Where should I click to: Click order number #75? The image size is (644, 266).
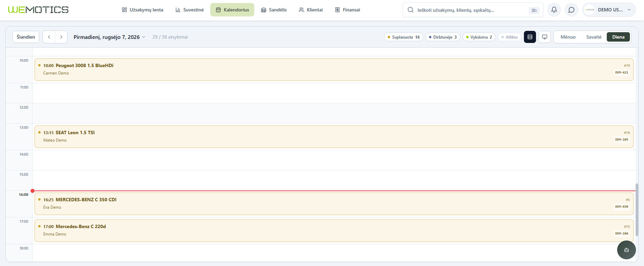click(x=627, y=227)
